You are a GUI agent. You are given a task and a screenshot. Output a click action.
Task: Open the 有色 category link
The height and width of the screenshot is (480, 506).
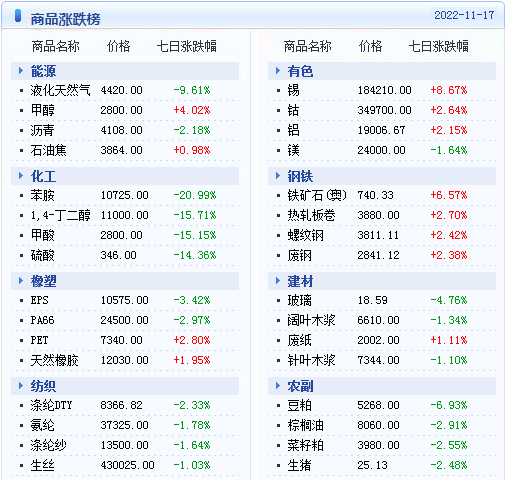coord(300,71)
